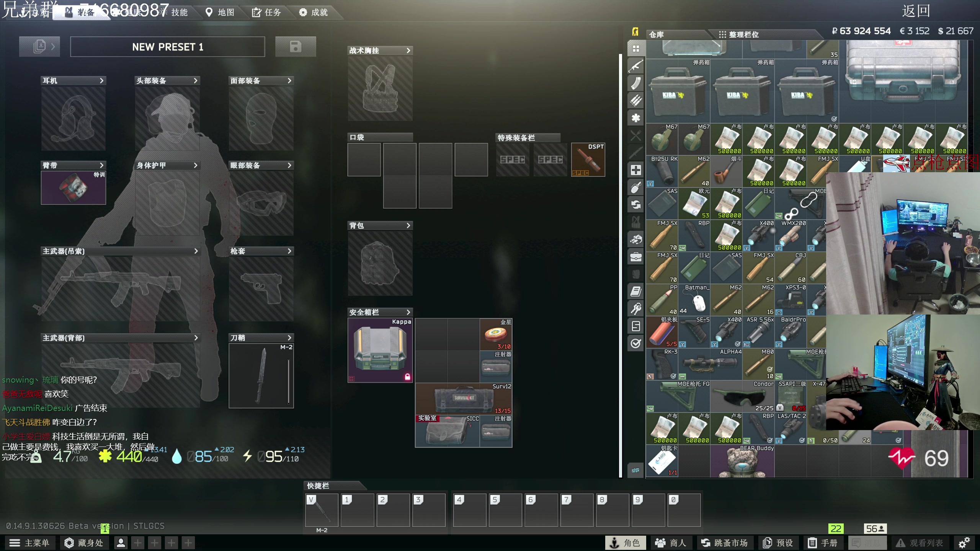
Task: Switch to the 地图 map tab
Action: [x=220, y=13]
